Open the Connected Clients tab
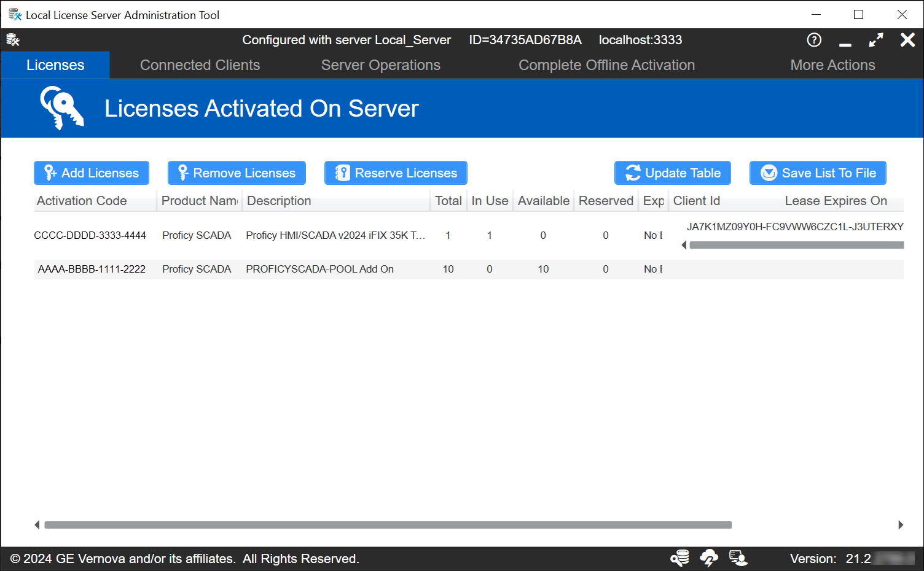Viewport: 924px width, 571px height. coord(200,65)
